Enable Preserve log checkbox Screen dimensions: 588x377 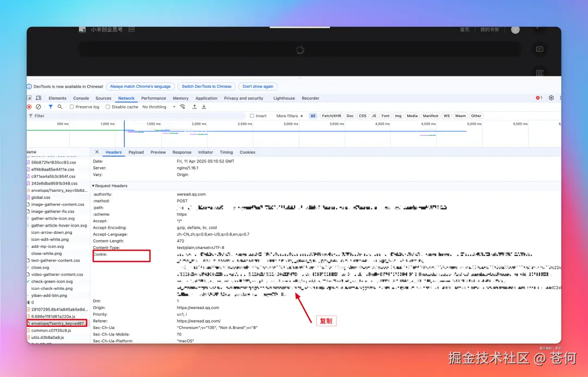pyautogui.click(x=72, y=107)
